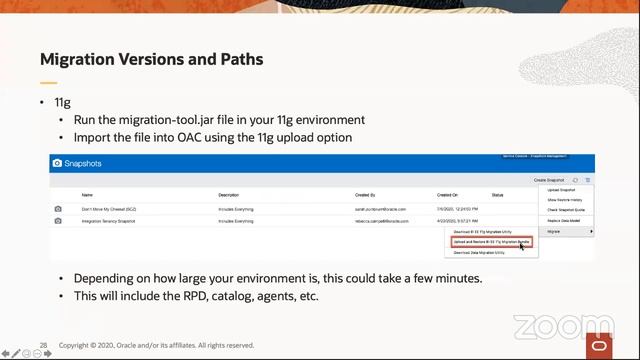This screenshot has width=640, height=360.
Task: Click the Snapshots header camera icon
Action: coord(57,163)
